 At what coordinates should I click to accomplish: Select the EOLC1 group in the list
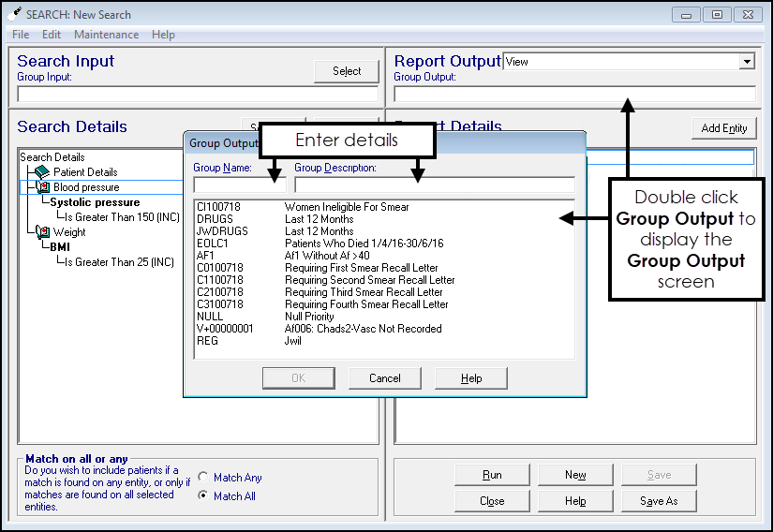[x=211, y=244]
